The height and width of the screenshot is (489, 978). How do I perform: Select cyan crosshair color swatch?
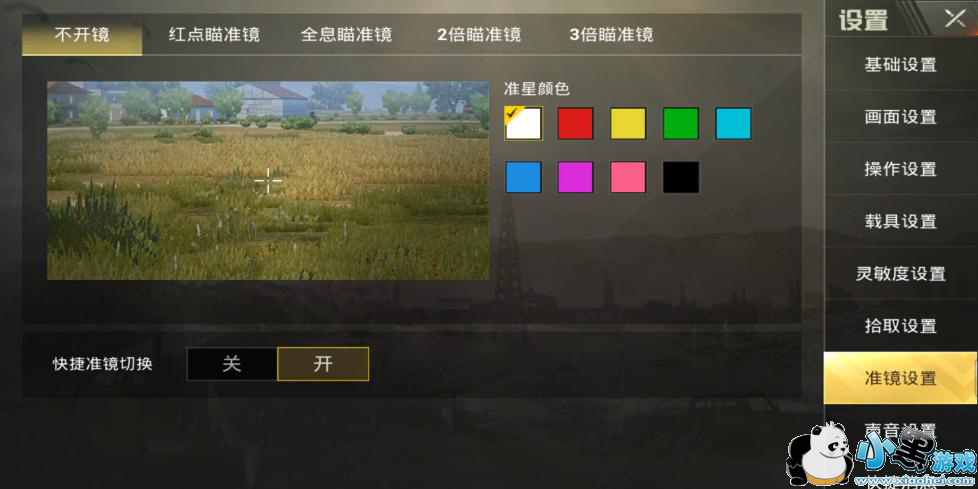pyautogui.click(x=734, y=123)
